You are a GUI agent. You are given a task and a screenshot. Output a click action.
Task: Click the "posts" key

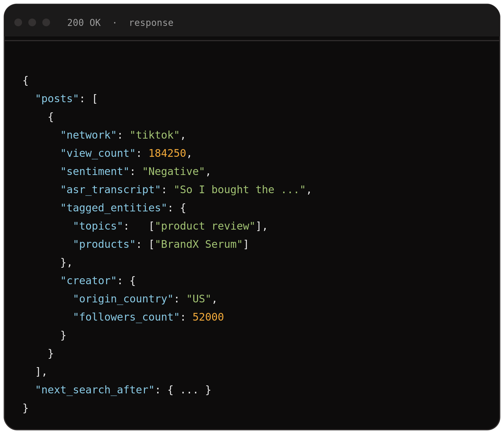pos(57,99)
